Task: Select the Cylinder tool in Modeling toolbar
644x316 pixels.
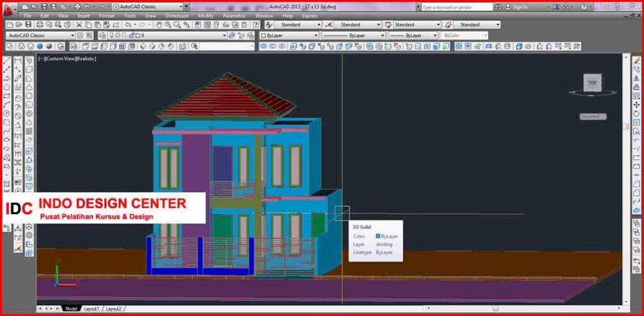Action: (29, 105)
